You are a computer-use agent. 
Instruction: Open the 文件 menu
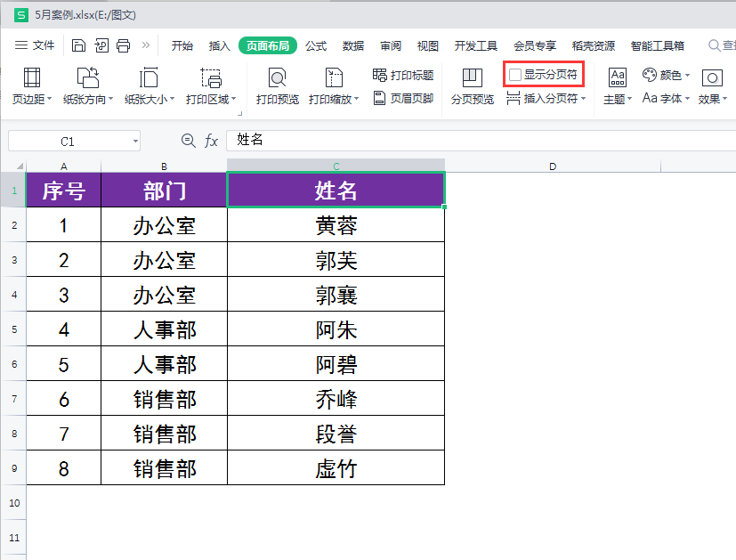(36, 45)
